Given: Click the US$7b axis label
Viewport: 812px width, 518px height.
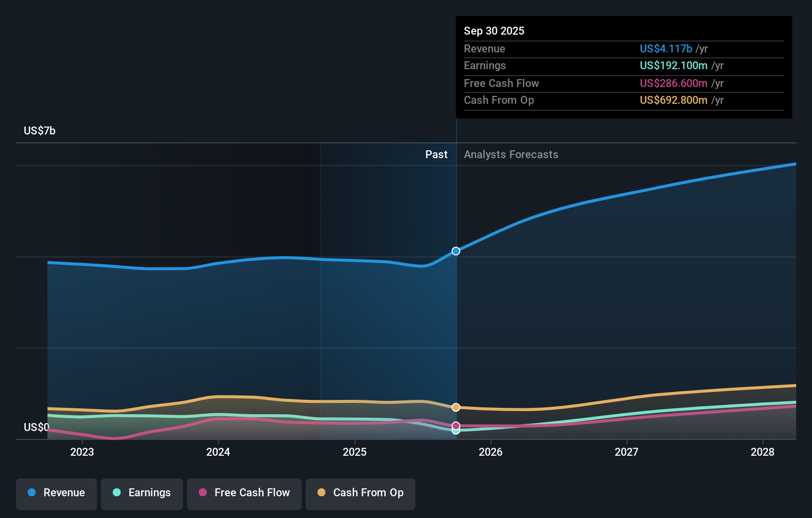Looking at the screenshot, I should point(40,130).
